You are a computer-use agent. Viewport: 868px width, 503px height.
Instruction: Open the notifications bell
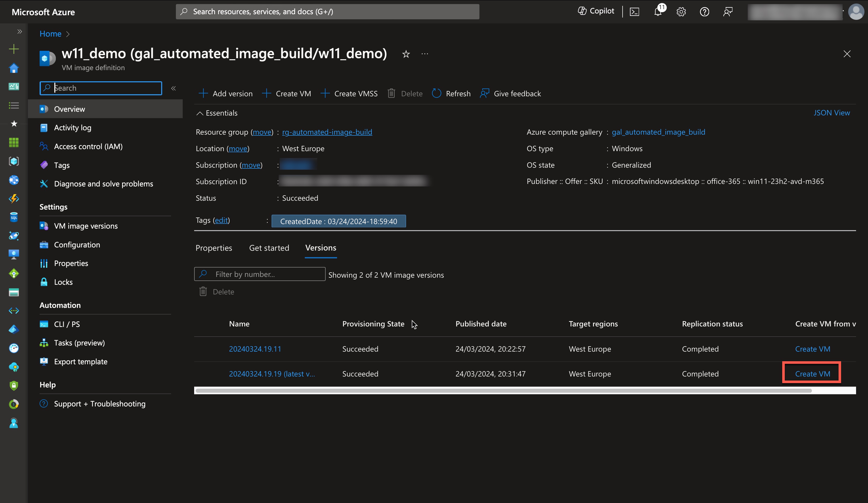(658, 11)
